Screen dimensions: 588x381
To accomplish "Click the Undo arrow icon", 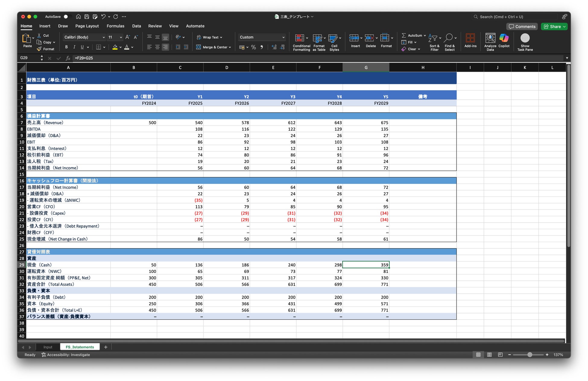I will 103,17.
